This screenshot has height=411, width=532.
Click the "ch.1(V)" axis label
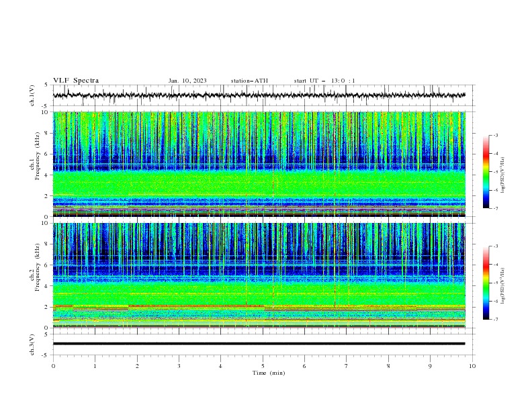coord(32,95)
